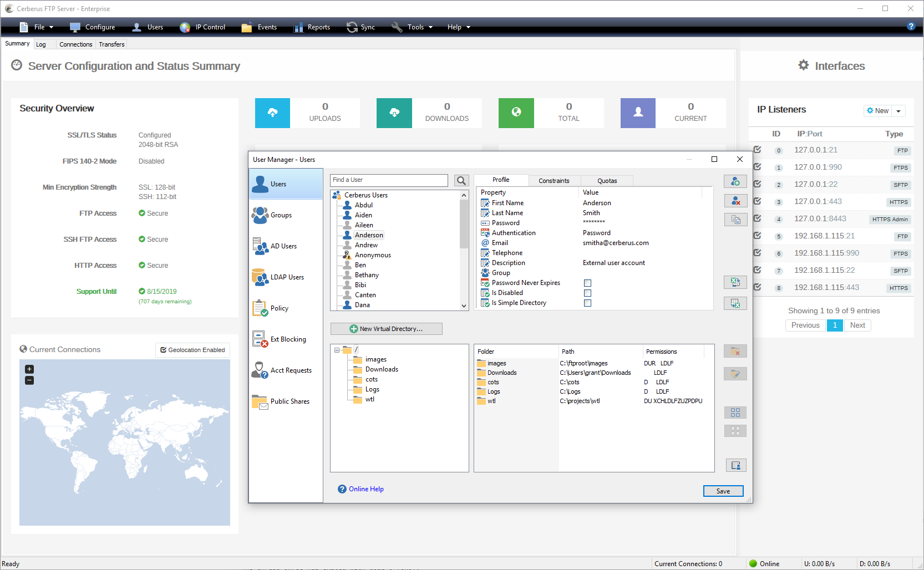Click the copy user icon
This screenshot has height=570, width=924.
tap(735, 220)
